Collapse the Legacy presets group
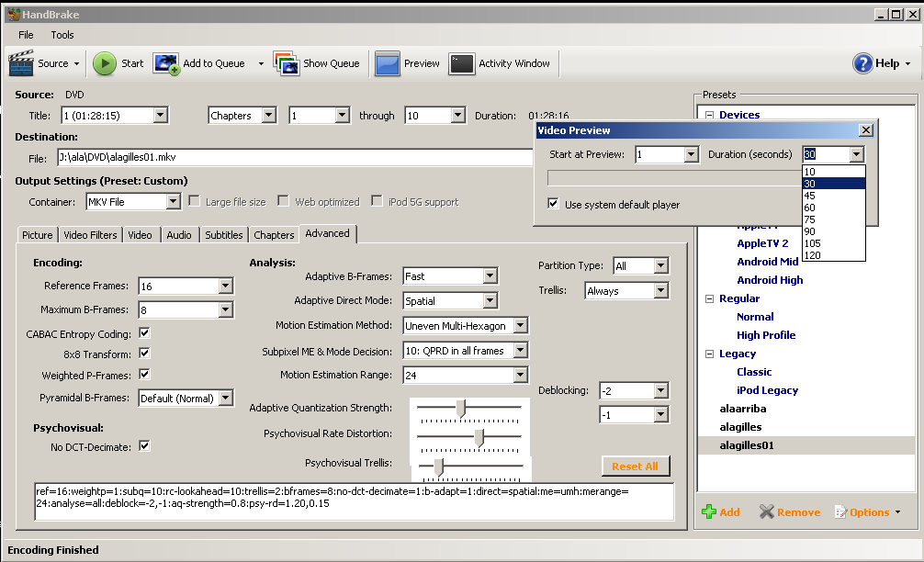Image resolution: width=924 pixels, height=562 pixels. pos(709,354)
